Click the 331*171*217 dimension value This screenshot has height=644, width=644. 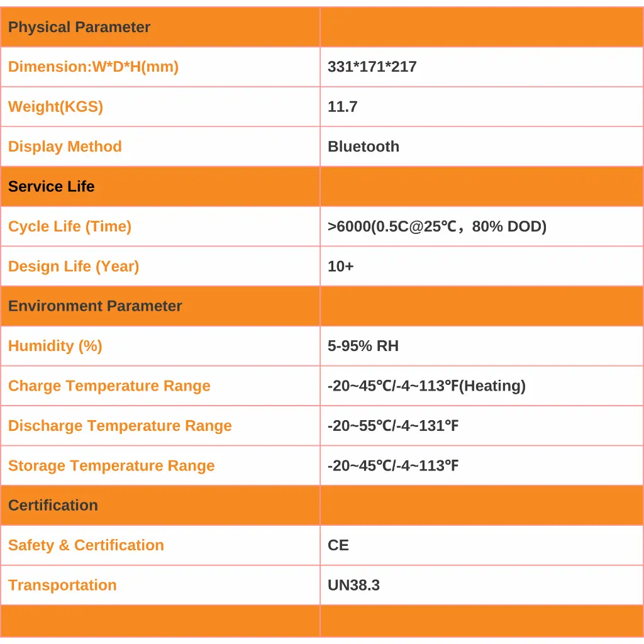[372, 67]
